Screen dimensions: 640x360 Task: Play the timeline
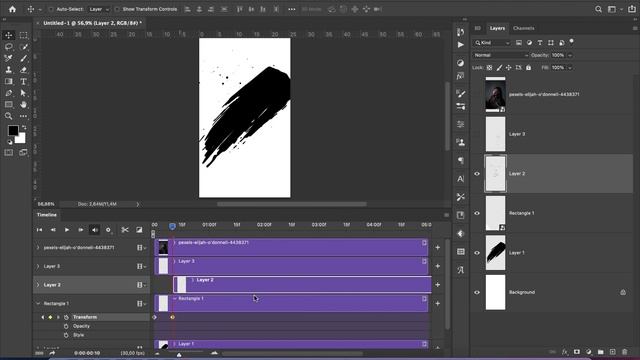tap(67, 230)
